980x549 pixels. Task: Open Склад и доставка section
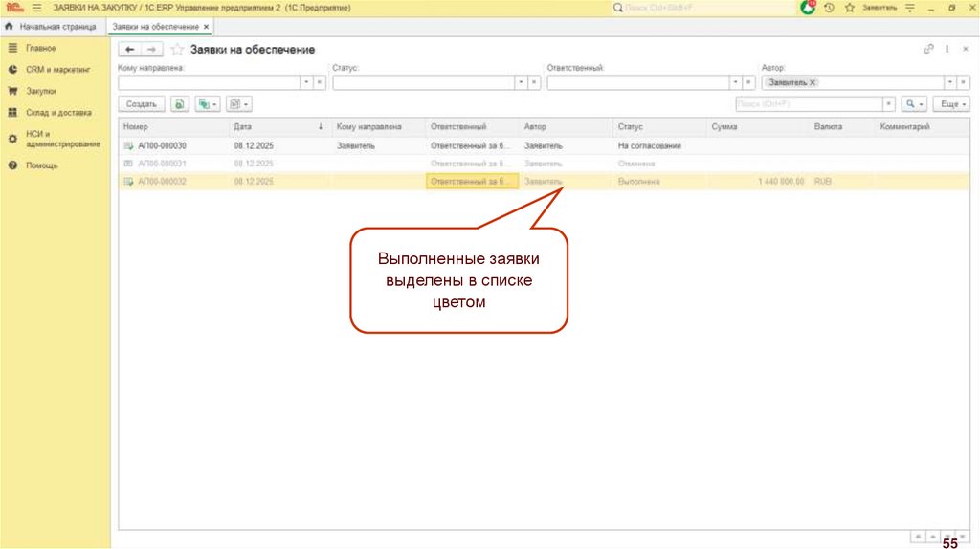[x=58, y=113]
